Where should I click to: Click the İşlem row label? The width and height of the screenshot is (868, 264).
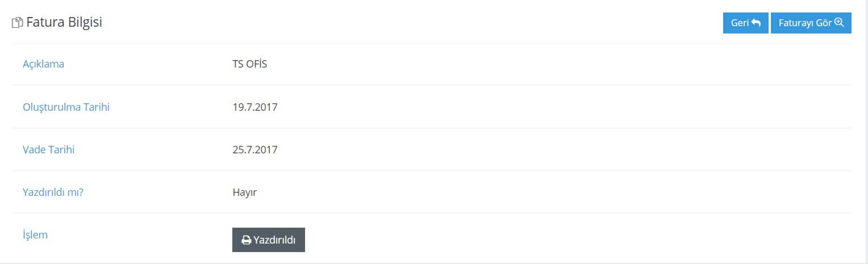coord(35,234)
